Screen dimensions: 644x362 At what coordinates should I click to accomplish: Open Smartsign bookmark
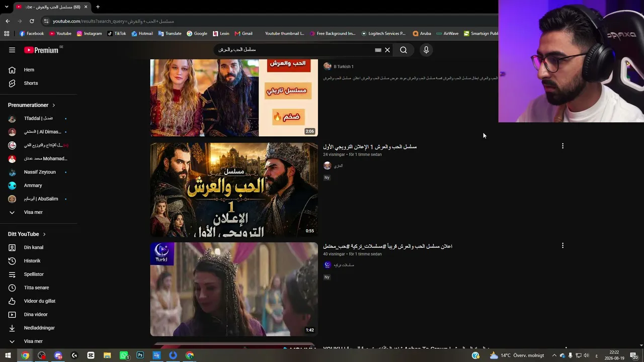pyautogui.click(x=481, y=34)
